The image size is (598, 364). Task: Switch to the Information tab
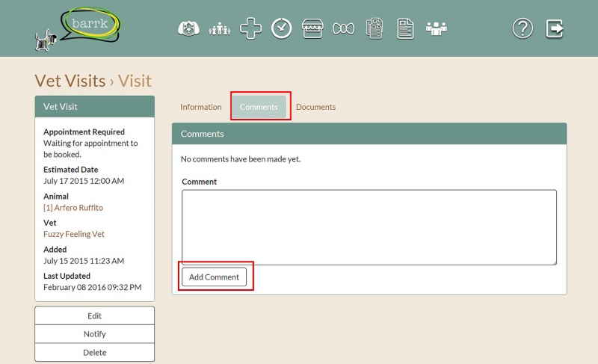(x=201, y=107)
